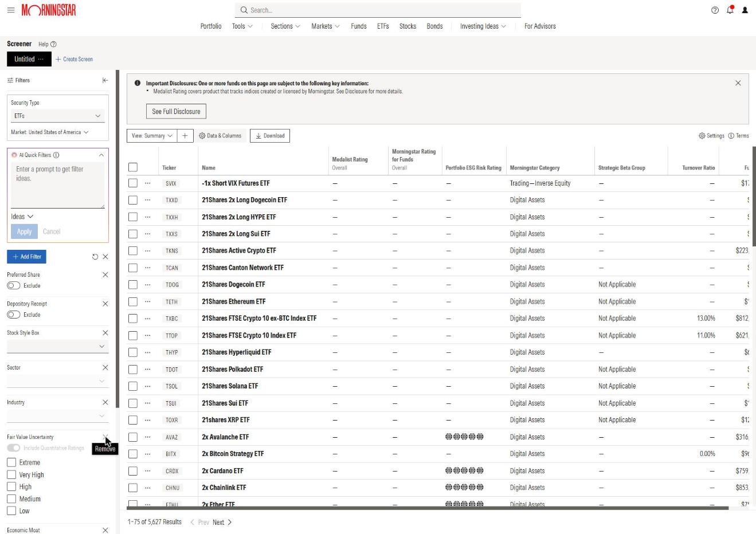
Task: Toggle Depository Receipt Exclude switch
Action: (x=13, y=315)
